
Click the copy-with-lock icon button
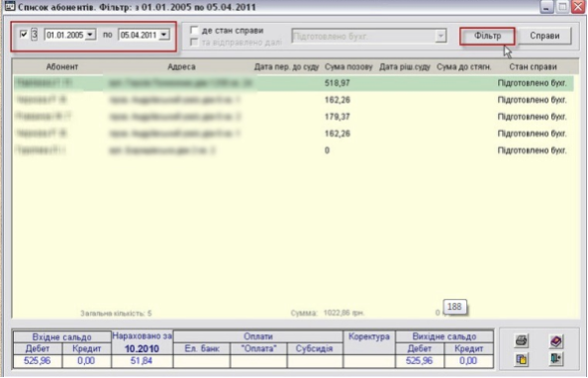(522, 359)
